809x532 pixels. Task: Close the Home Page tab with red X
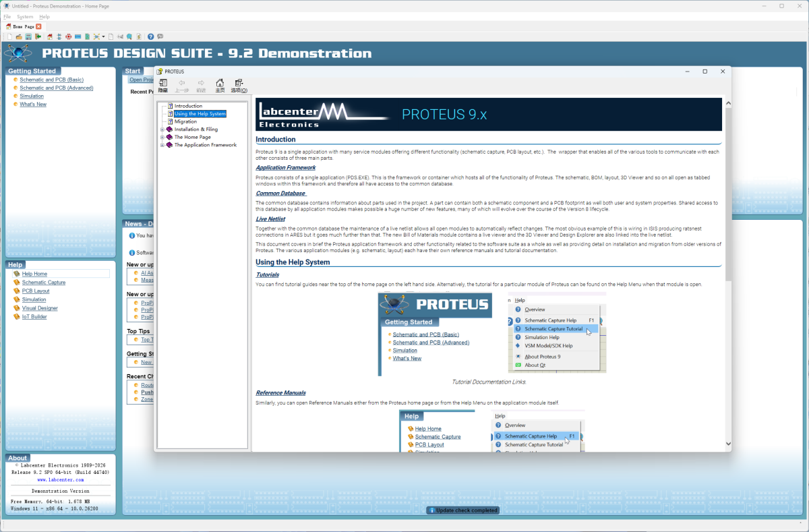click(x=38, y=26)
